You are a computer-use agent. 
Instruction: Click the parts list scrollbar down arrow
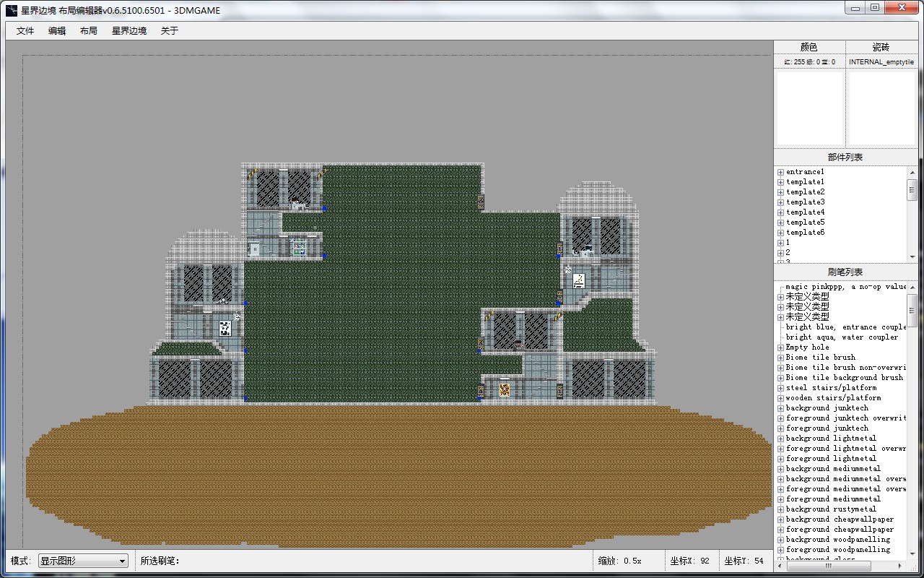click(x=912, y=256)
